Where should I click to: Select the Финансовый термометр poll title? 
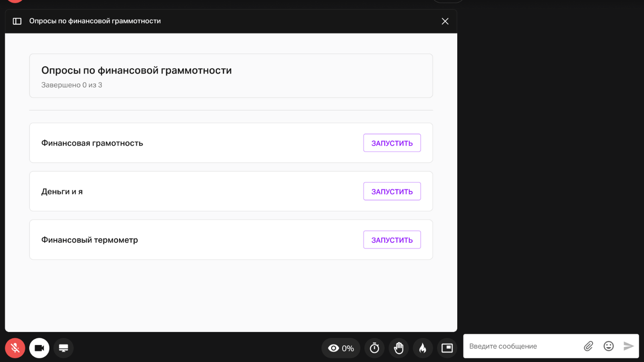coord(89,240)
